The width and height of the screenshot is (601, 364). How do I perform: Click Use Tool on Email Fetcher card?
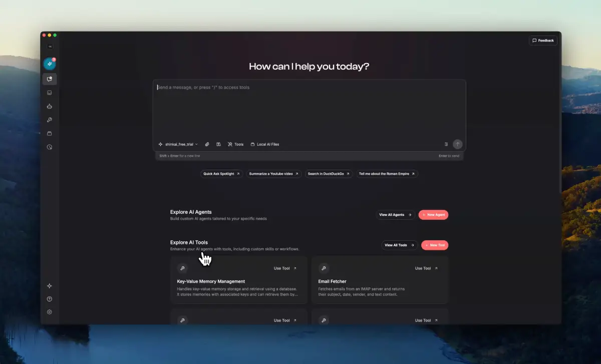point(426,268)
